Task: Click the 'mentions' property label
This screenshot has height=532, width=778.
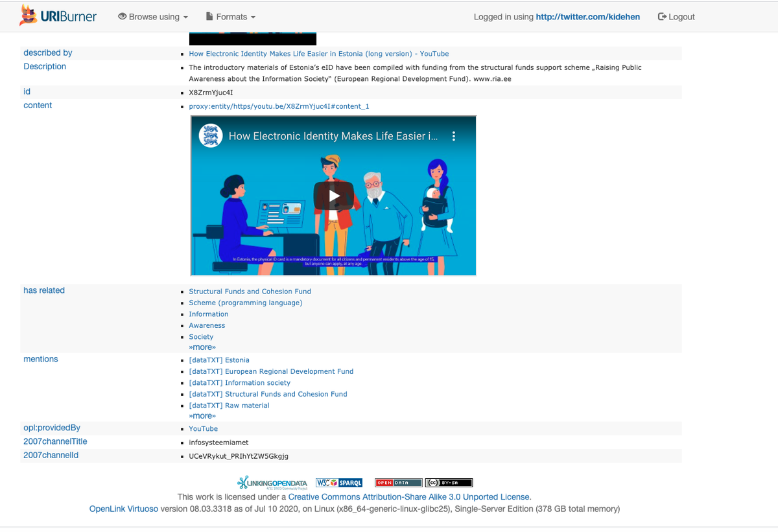Action: (x=41, y=359)
